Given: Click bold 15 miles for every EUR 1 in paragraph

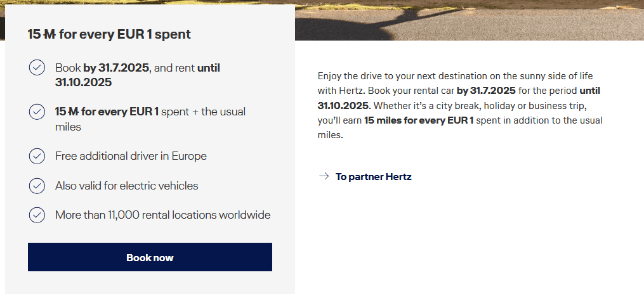Looking at the screenshot, I should click(x=419, y=120).
